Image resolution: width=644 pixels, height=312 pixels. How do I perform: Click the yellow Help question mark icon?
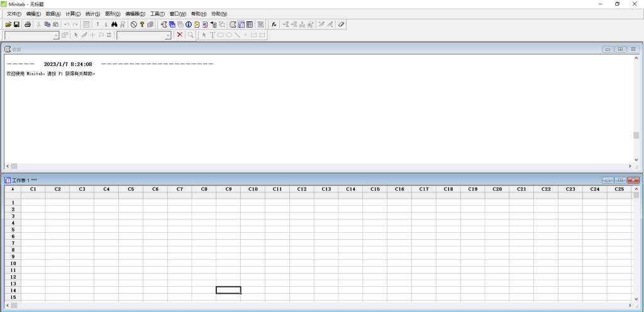tap(142, 25)
